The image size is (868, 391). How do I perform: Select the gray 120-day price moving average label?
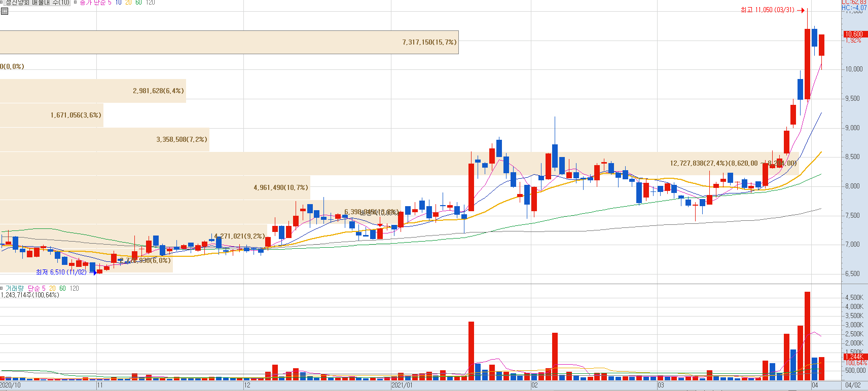coord(151,3)
